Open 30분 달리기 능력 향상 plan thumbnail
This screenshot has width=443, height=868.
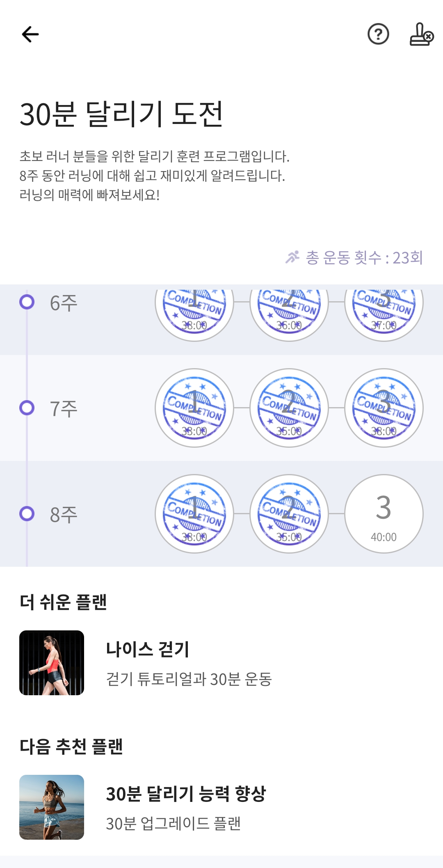(x=52, y=807)
